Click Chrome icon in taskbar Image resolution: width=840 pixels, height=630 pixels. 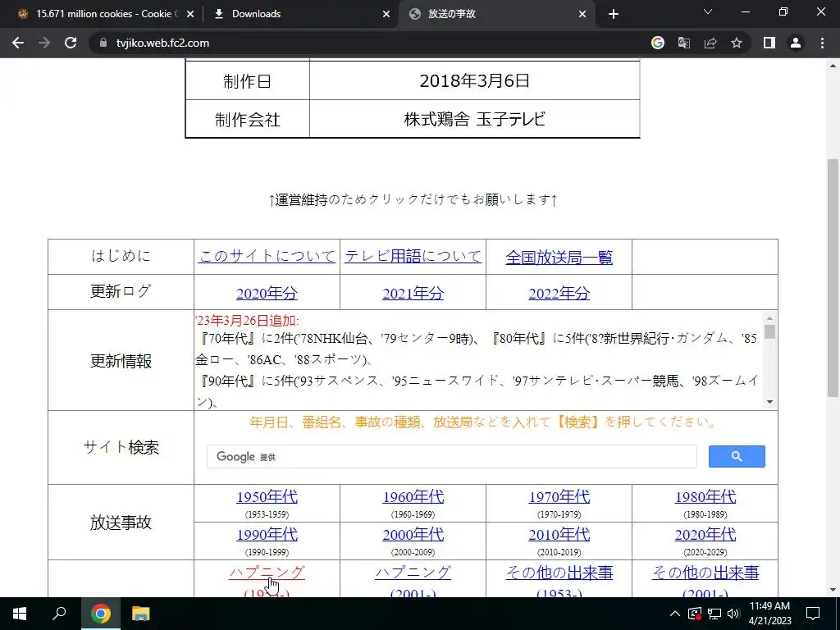100,614
